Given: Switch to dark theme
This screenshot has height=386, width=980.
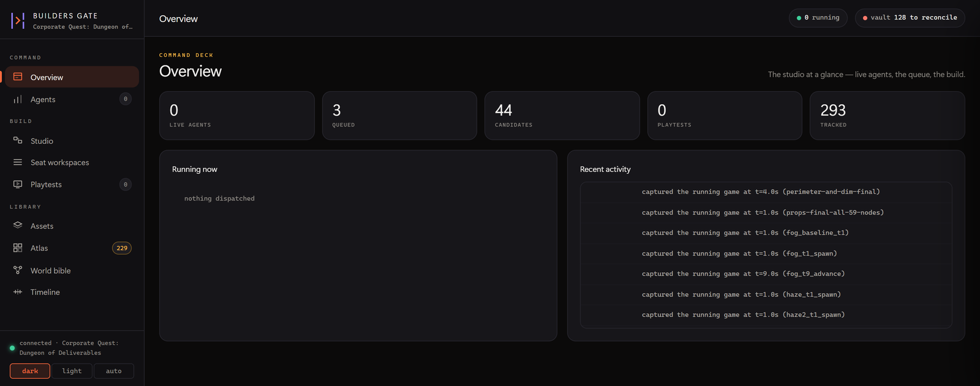Looking at the screenshot, I should [30, 371].
